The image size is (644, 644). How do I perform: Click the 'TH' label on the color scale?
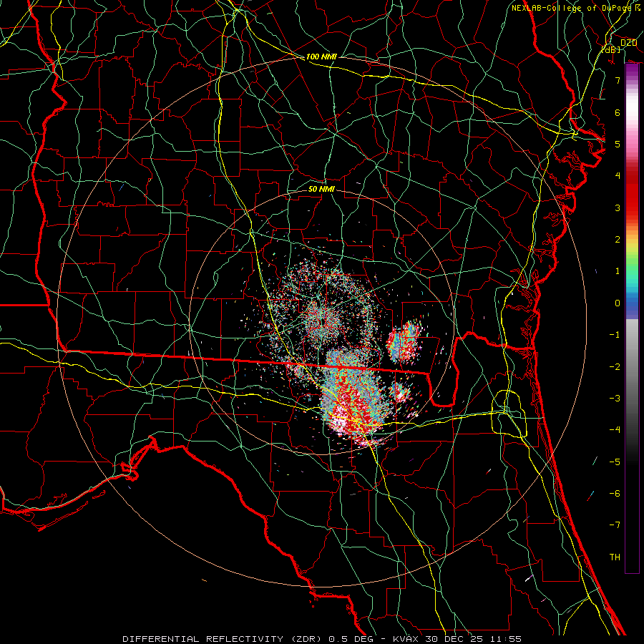pos(615,557)
